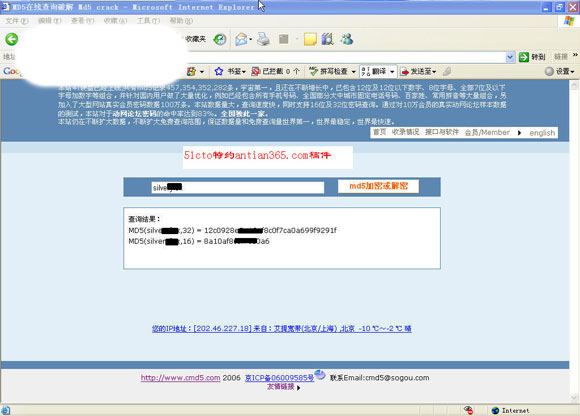This screenshot has width=580, height=416.
Task: Open the http://www.cmd5.com link
Action: [180, 378]
